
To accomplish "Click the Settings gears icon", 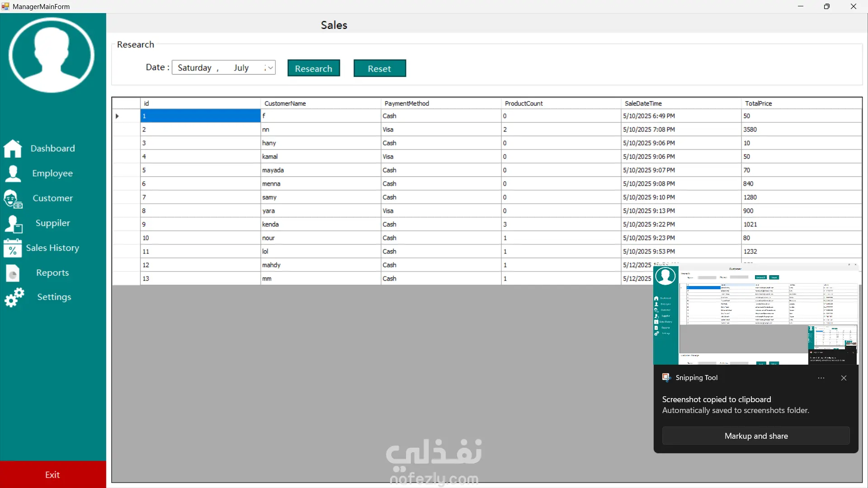I will [14, 298].
